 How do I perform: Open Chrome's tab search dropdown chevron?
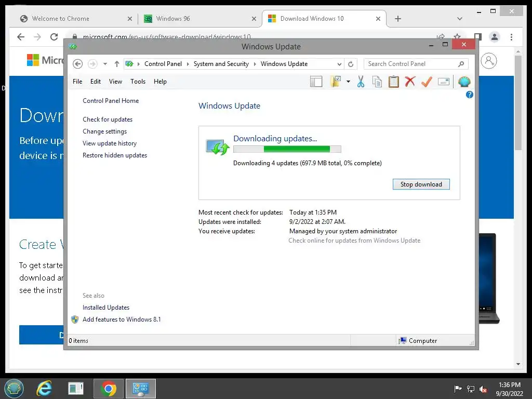pyautogui.click(x=459, y=19)
